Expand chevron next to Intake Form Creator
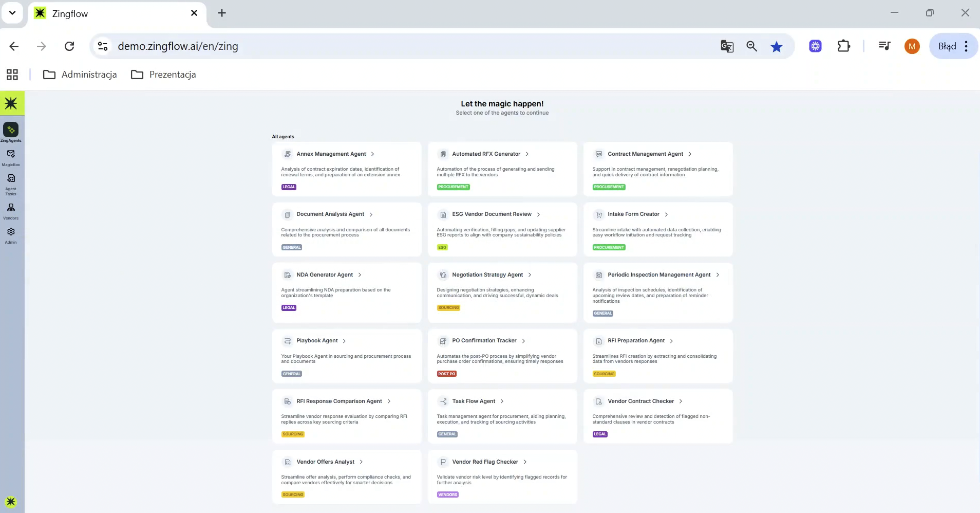Viewport: 980px width, 513px height. pos(667,215)
